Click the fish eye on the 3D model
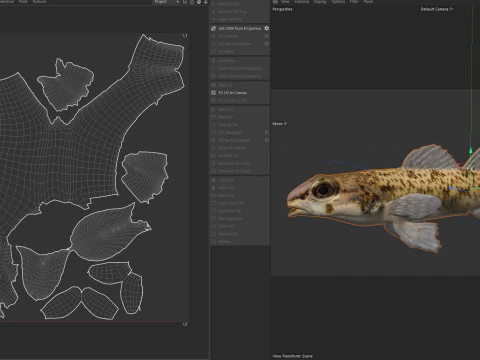480x360 pixels. 323,190
